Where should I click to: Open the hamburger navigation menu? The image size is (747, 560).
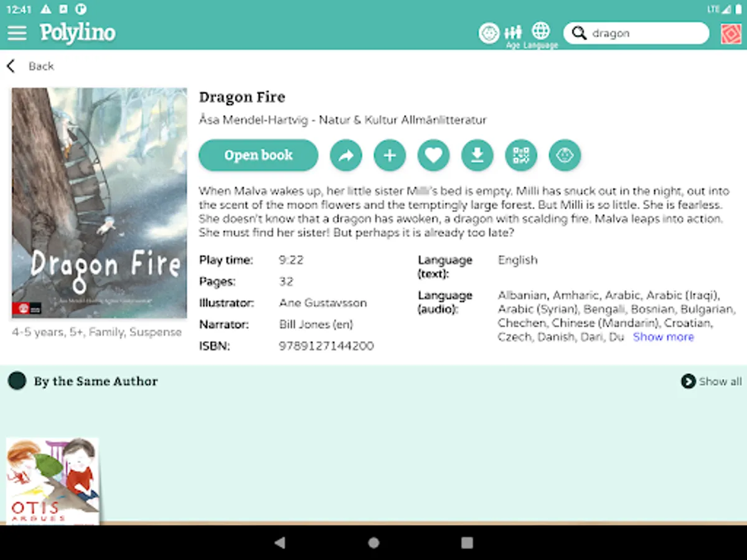coord(17,33)
